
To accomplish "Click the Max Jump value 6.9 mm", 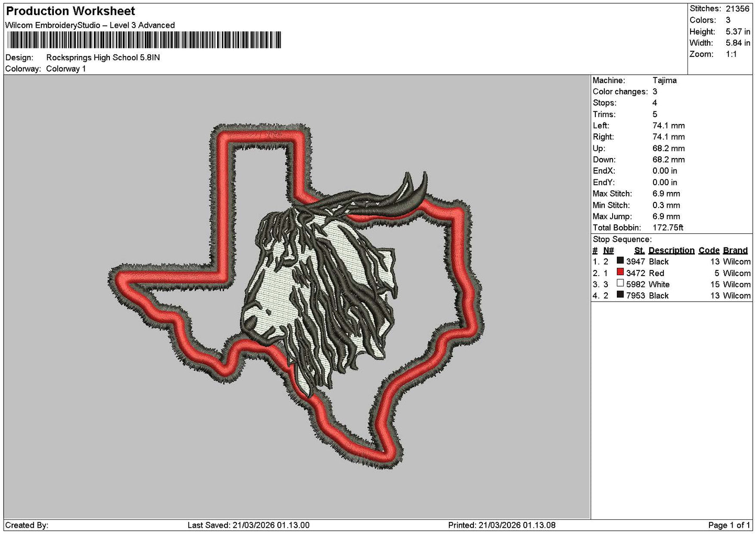I will (666, 217).
